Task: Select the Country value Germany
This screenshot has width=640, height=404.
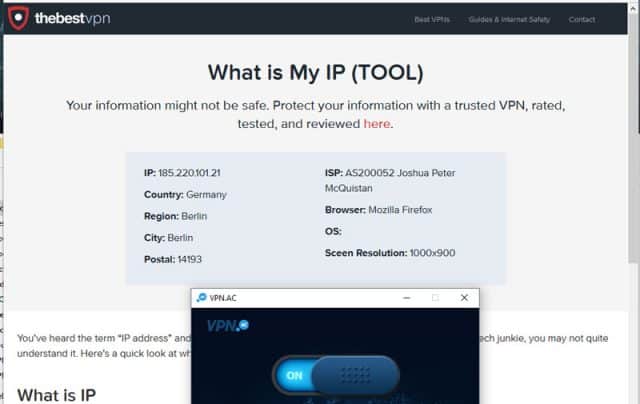Action: (x=206, y=195)
